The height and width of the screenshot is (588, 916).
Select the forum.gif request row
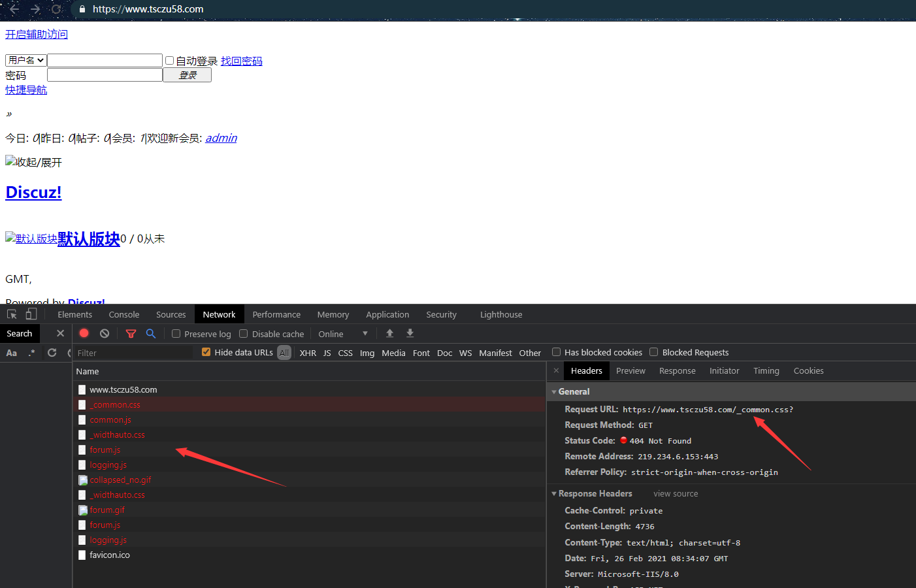point(107,510)
